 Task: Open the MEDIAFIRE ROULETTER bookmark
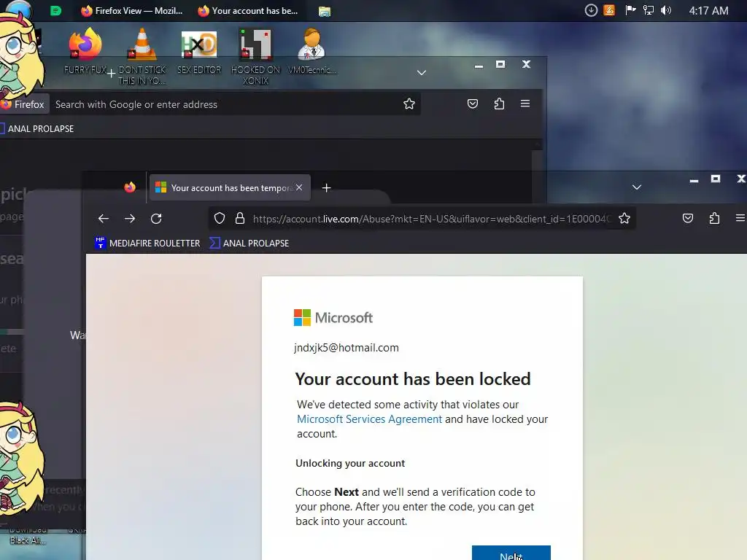147,244
